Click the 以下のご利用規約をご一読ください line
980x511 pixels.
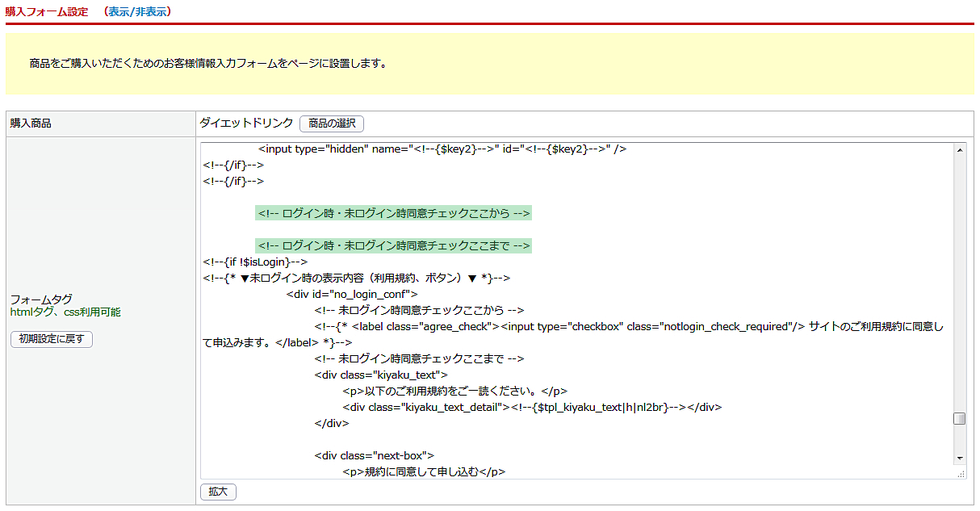click(454, 391)
